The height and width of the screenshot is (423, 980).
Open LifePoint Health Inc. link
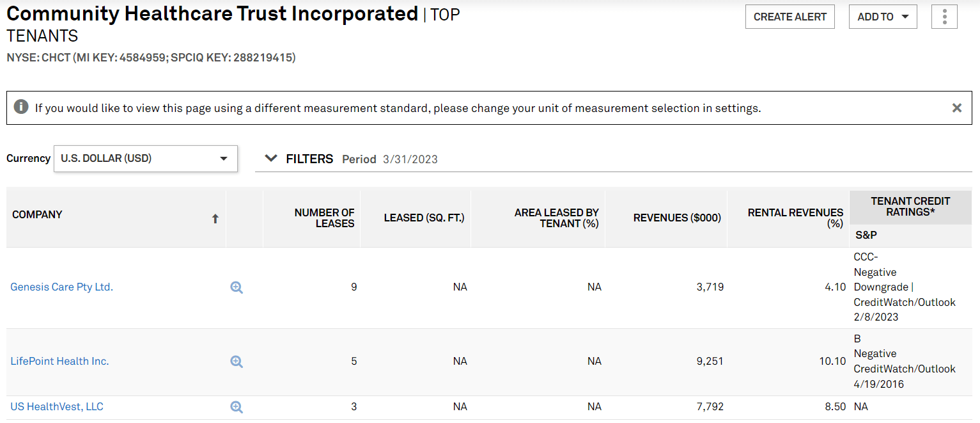pos(59,362)
